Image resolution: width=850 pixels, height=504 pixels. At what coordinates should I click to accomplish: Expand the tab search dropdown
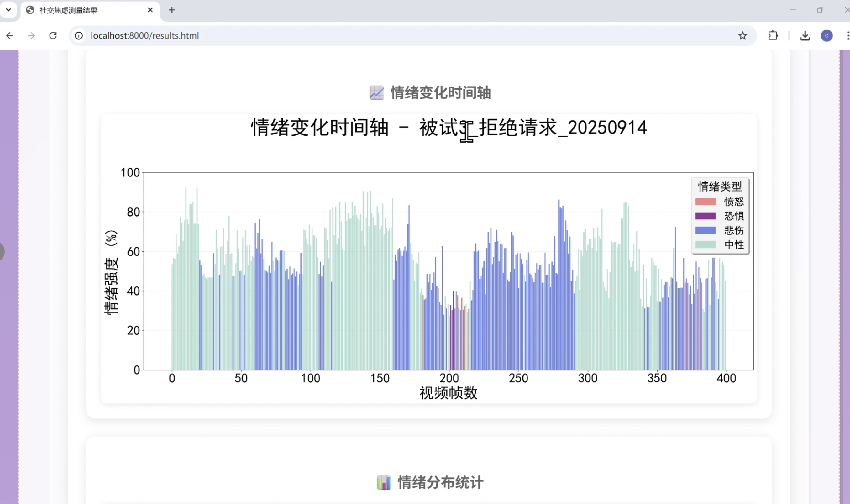pyautogui.click(x=8, y=10)
